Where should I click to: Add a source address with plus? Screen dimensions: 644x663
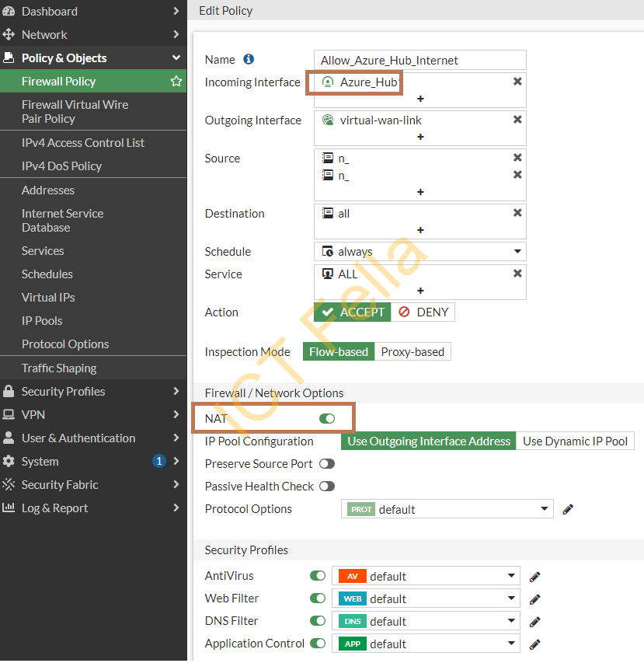[x=420, y=192]
